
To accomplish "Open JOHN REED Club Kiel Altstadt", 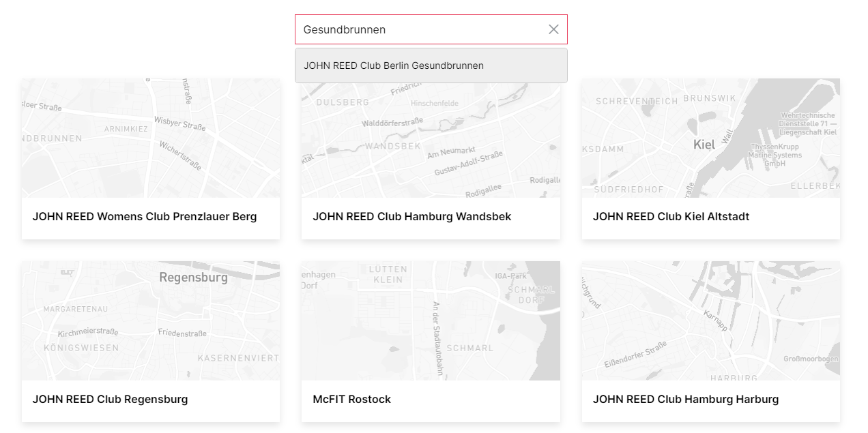I will (x=671, y=217).
